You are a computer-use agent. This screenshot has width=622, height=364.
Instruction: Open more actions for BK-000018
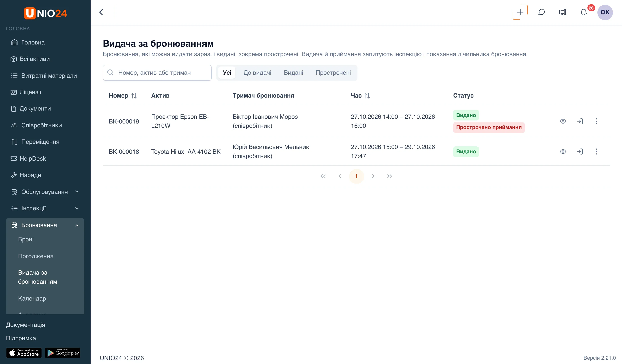click(596, 152)
